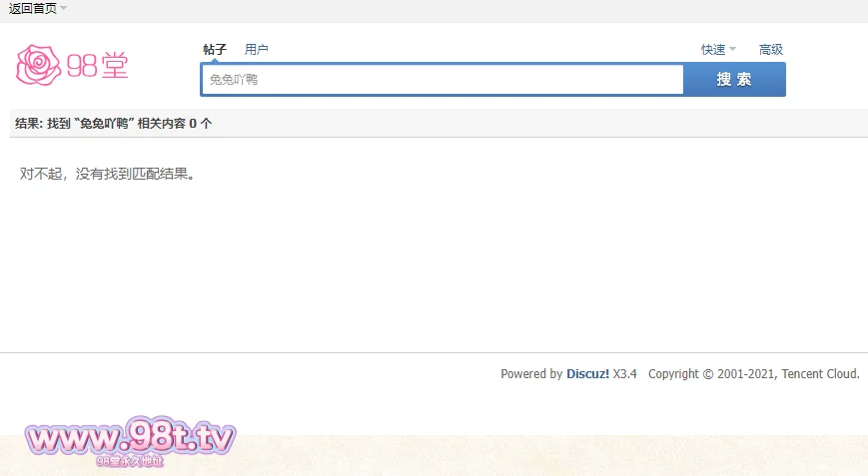The image size is (868, 476).
Task: Click the 98堂永久地址 caption under banner
Action: click(130, 462)
